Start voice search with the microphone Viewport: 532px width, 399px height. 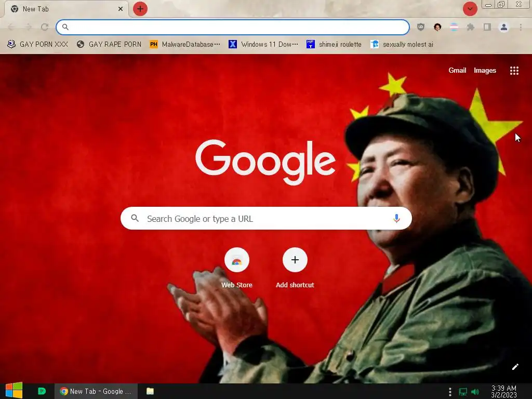tap(396, 218)
